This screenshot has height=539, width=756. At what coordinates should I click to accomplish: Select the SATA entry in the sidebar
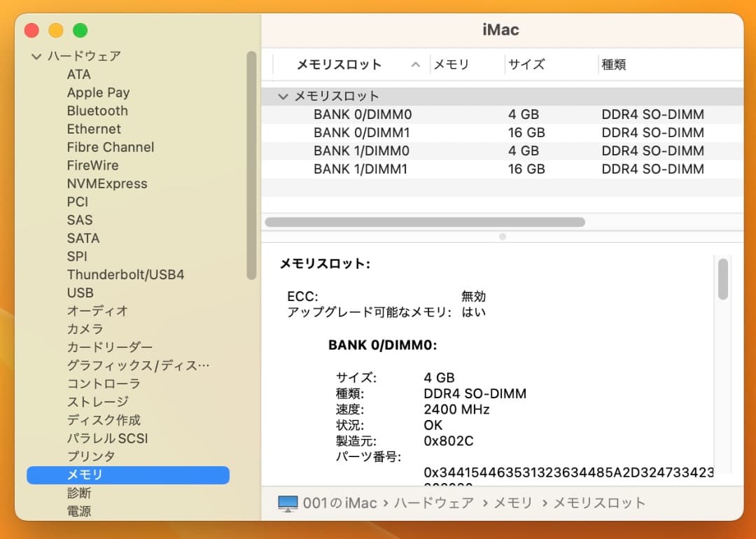pyautogui.click(x=83, y=238)
